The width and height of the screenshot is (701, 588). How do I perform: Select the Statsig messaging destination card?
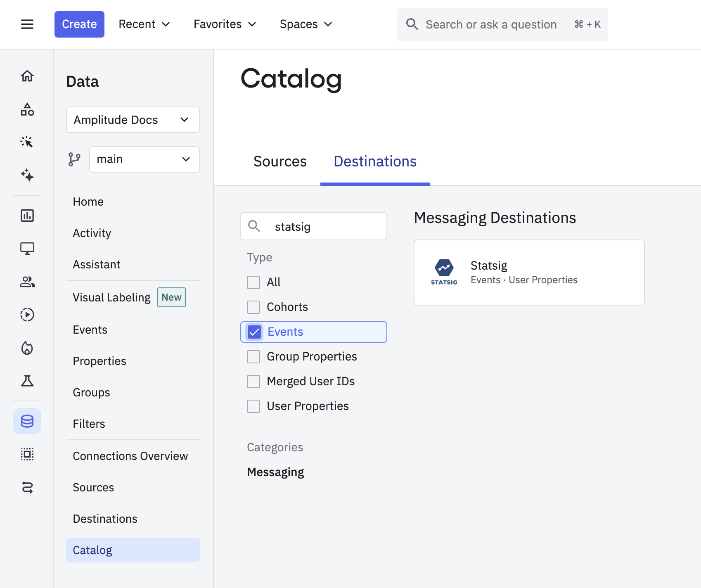pos(529,272)
